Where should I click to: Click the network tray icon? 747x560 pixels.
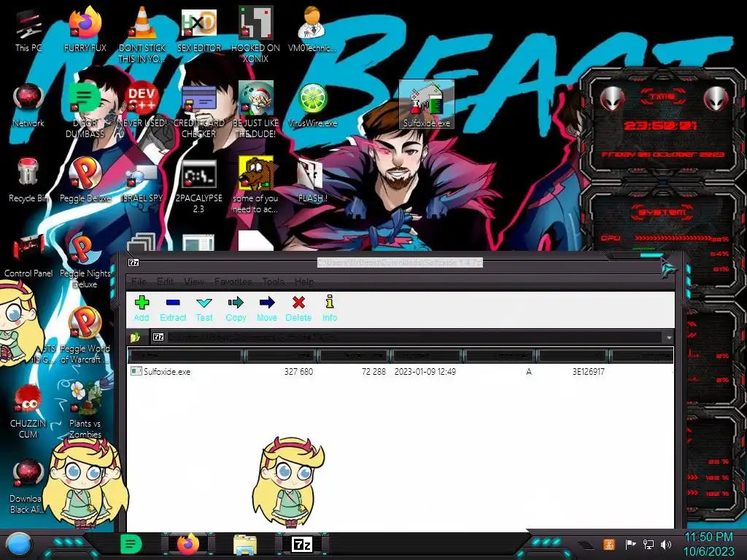point(649,544)
